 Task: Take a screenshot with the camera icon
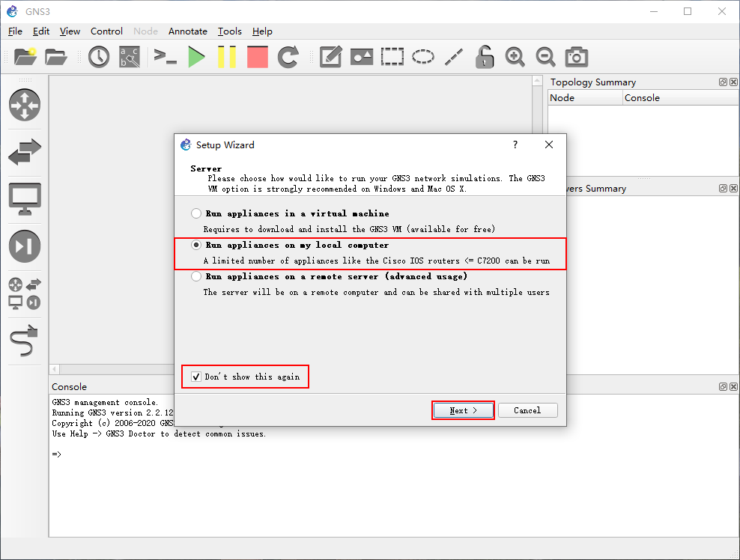coord(576,57)
